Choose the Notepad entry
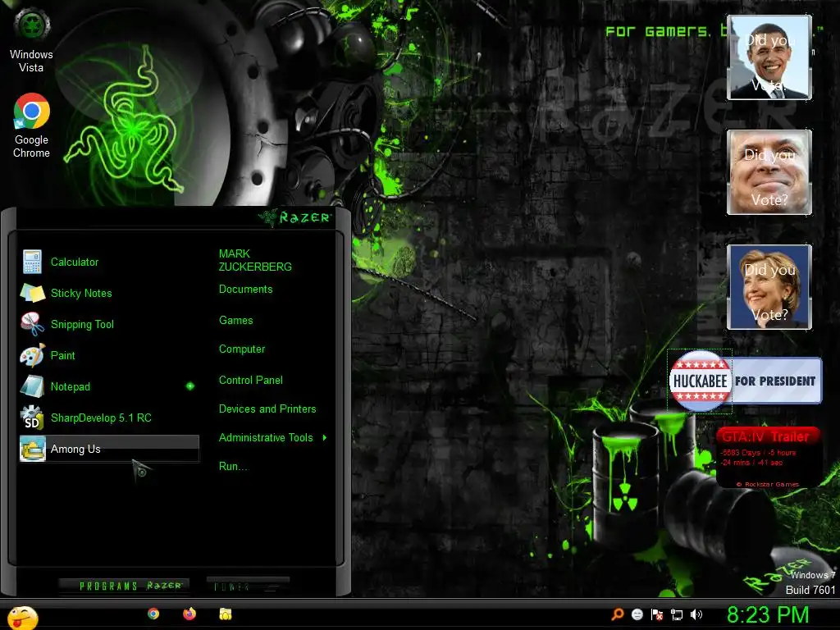The width and height of the screenshot is (840, 630). [x=109, y=386]
